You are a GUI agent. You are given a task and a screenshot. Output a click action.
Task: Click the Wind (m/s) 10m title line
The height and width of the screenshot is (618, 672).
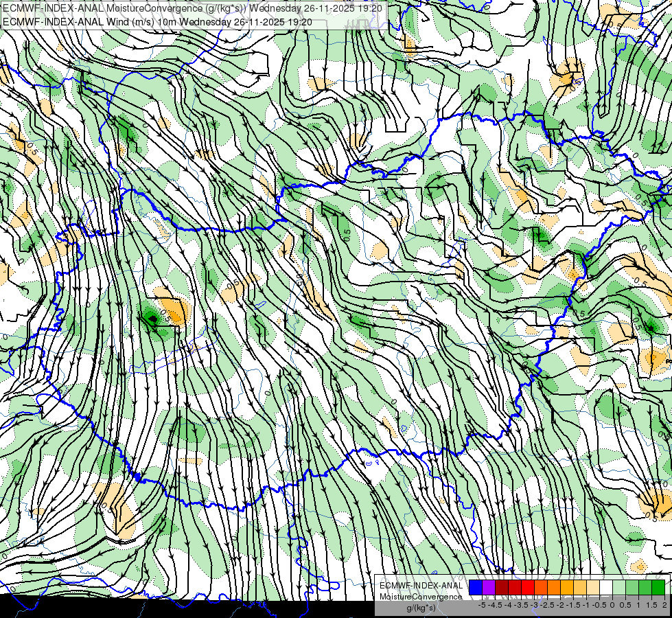pyautogui.click(x=157, y=22)
